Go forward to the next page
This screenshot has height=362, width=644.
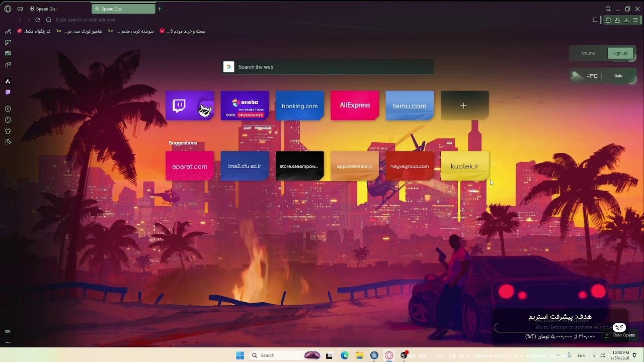coord(28,20)
